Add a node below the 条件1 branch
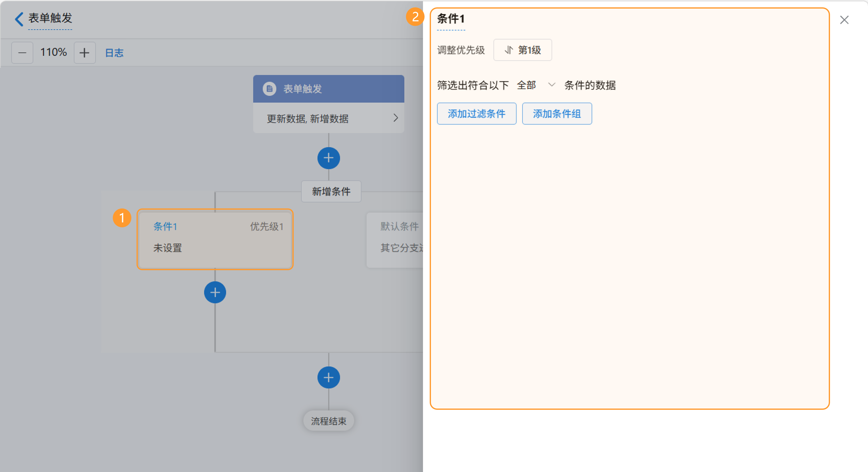 215,292
